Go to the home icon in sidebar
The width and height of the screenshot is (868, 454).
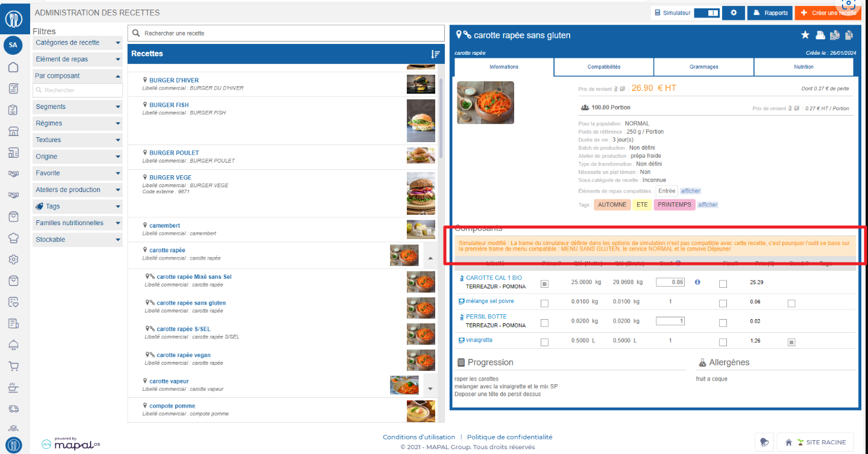[x=13, y=67]
